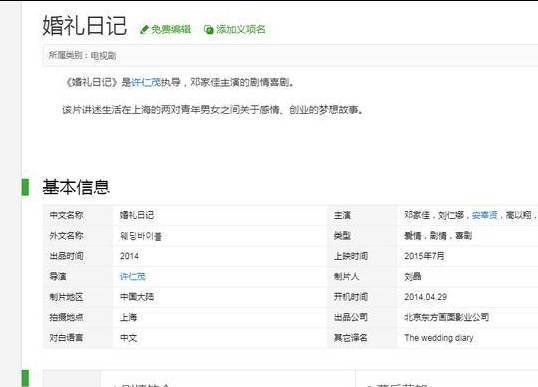Image resolution: width=538 pixels, height=387 pixels.
Task: Select the actor name 邓家佳 in table
Action: tap(417, 215)
